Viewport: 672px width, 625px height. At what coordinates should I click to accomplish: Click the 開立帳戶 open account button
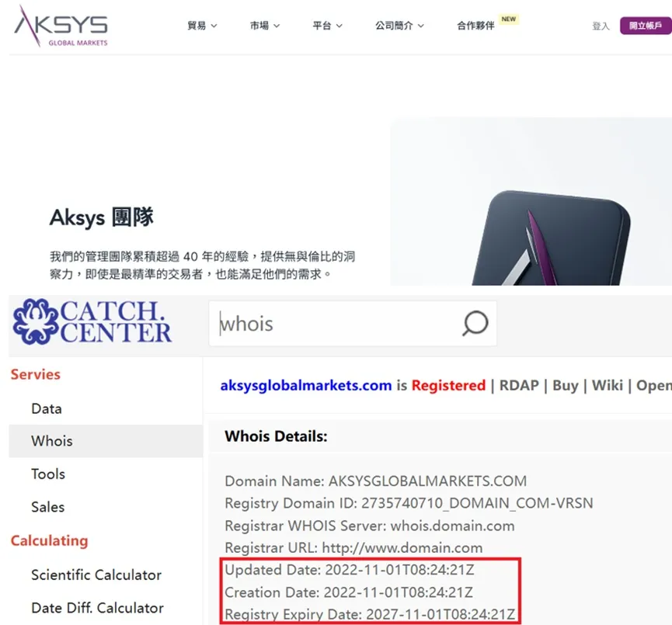646,26
